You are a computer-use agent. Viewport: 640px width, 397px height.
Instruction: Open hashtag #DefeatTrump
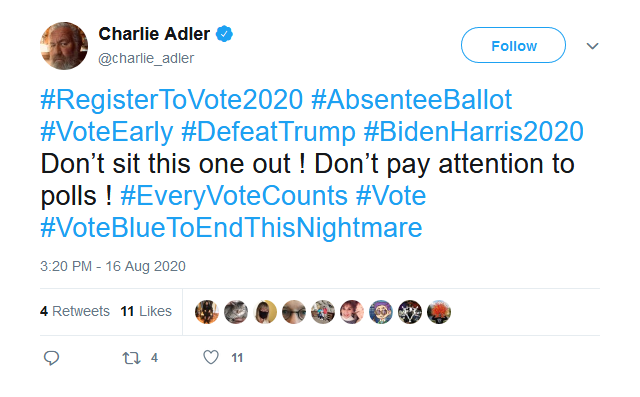click(268, 132)
